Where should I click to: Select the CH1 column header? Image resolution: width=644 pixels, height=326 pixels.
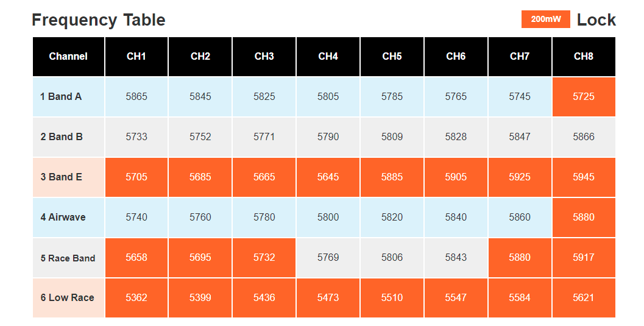(136, 56)
